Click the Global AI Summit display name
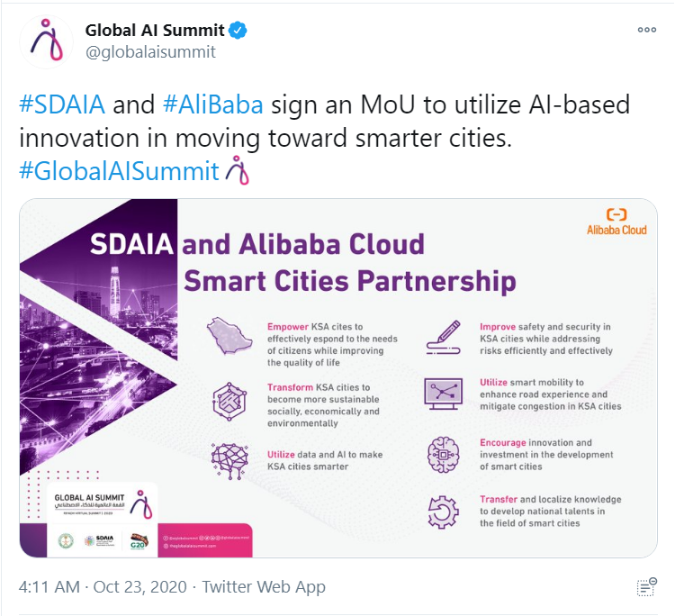The image size is (675, 616). 155,31
